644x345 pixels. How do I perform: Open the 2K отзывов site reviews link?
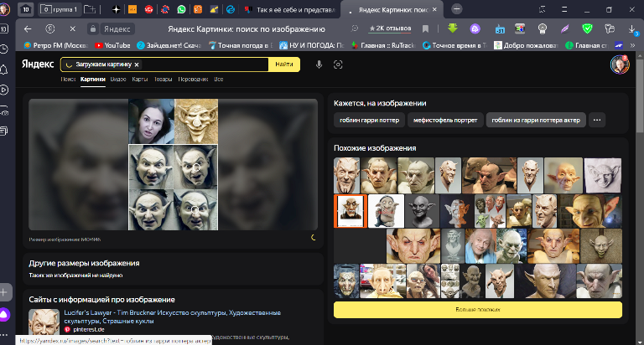390,28
